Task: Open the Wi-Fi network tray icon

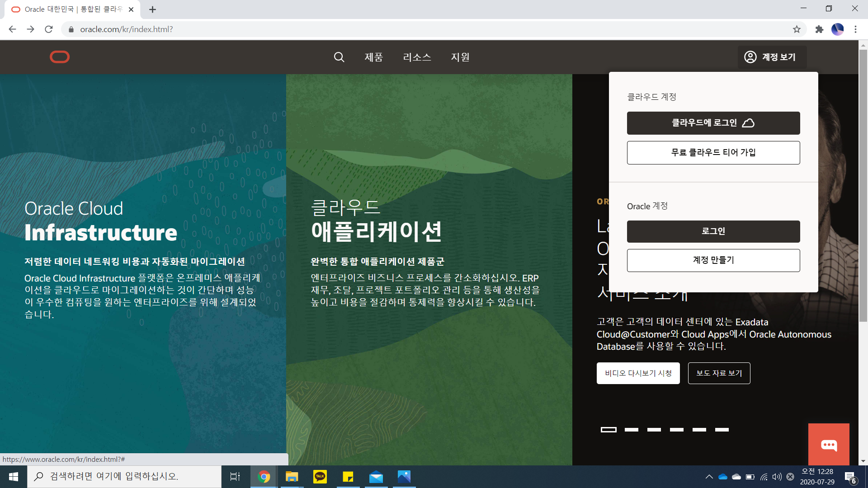Action: pos(764,477)
